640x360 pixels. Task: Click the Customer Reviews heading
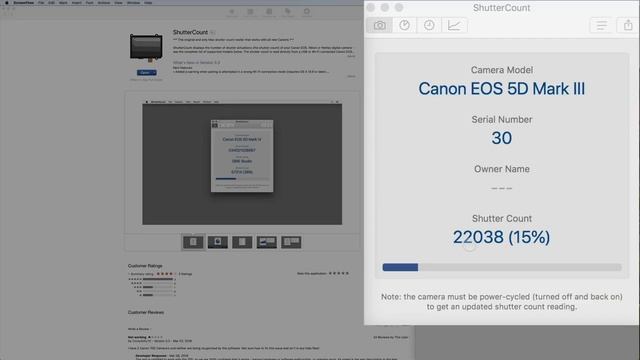pyautogui.click(x=146, y=312)
